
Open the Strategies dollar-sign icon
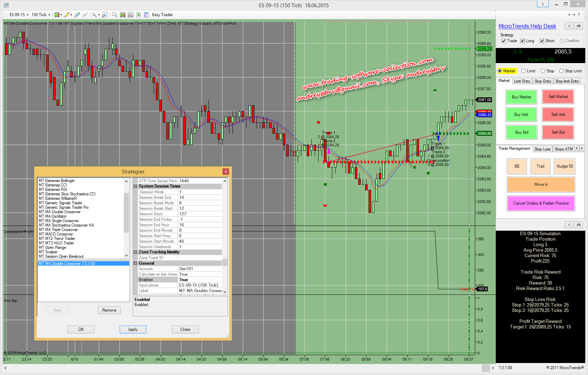[x=139, y=15]
